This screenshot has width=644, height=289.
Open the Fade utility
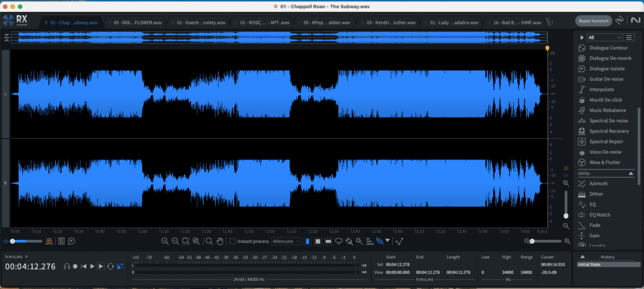[589, 226]
